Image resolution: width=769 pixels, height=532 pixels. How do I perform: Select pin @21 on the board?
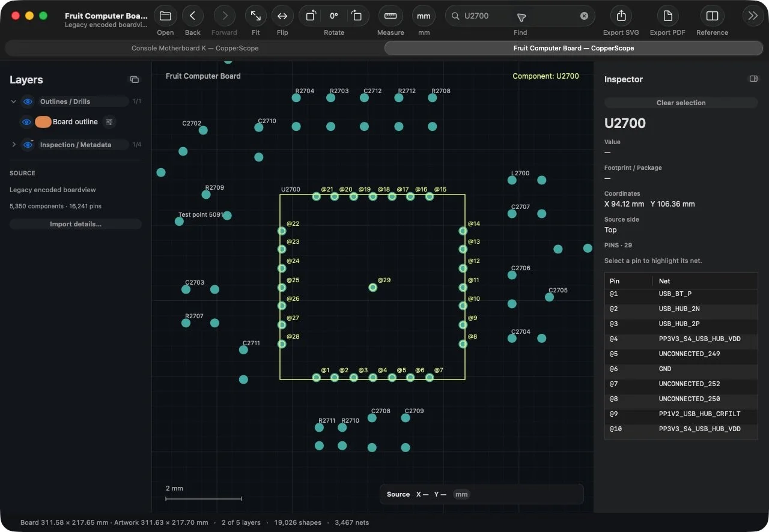[316, 196]
